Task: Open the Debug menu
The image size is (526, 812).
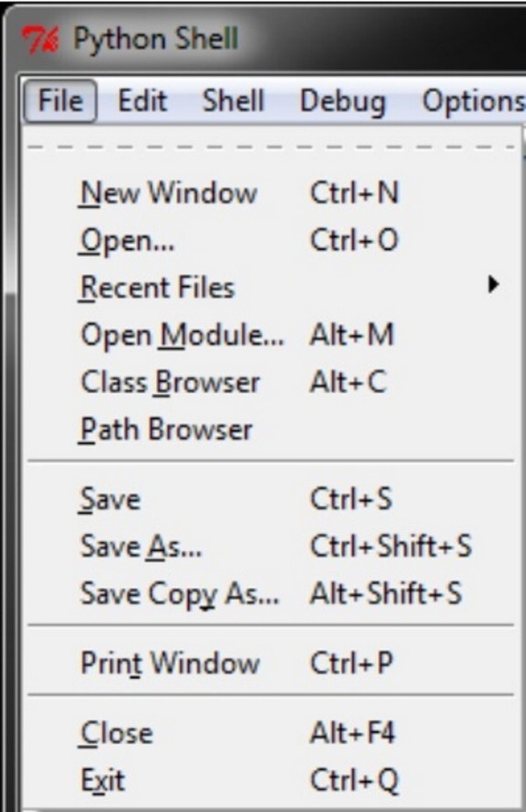Action: [343, 101]
